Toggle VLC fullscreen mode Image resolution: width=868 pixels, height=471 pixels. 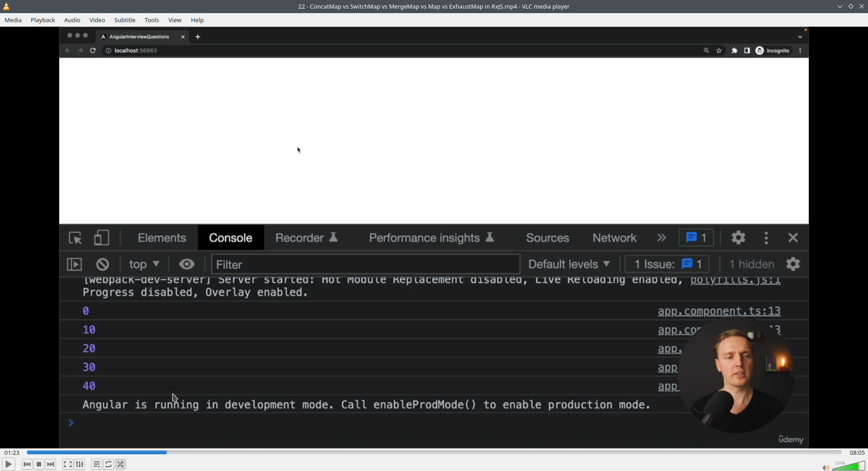coord(67,464)
